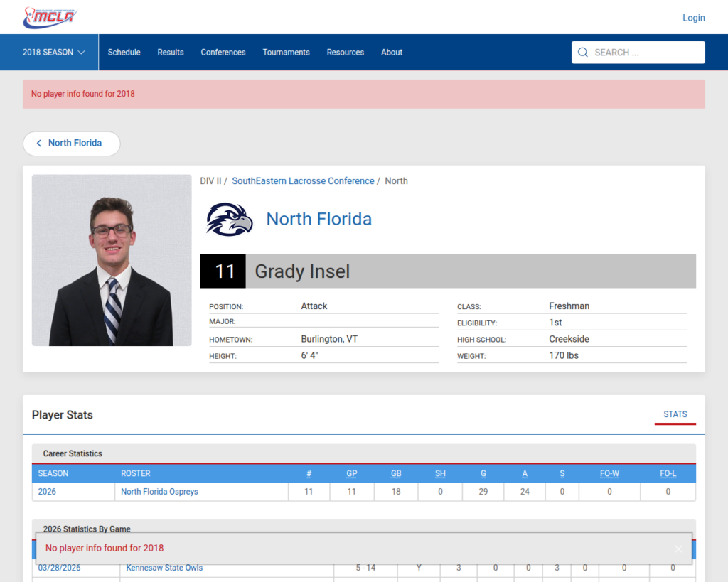Open the Conferences menu item
The image size is (728, 582).
pos(223,53)
